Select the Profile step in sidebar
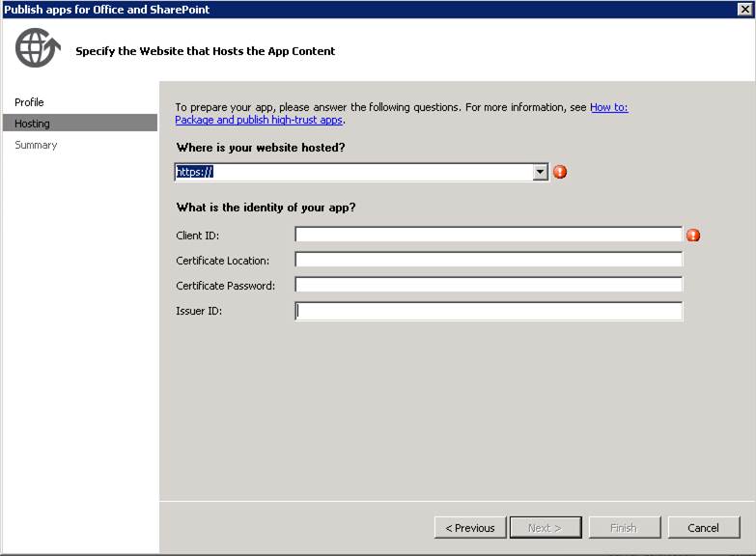756x556 pixels. point(29,102)
